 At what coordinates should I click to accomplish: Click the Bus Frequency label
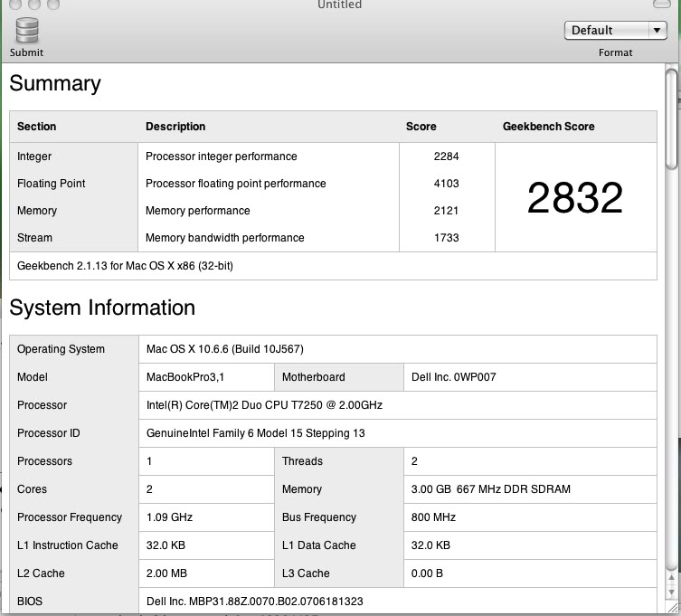318,517
